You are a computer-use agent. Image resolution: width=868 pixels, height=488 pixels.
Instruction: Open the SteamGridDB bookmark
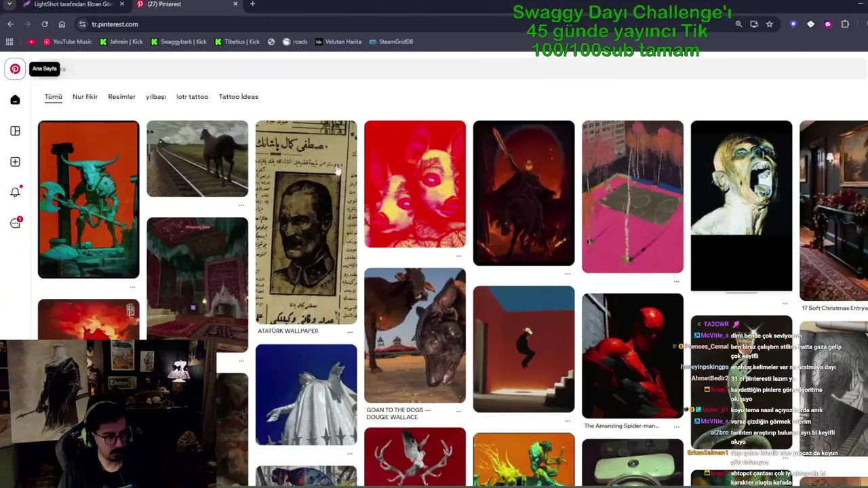click(x=391, y=41)
